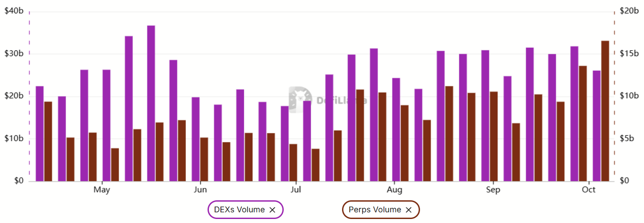Image resolution: width=644 pixels, height=223 pixels.
Task: Click the Jun label on the x-axis
Action: [200, 190]
